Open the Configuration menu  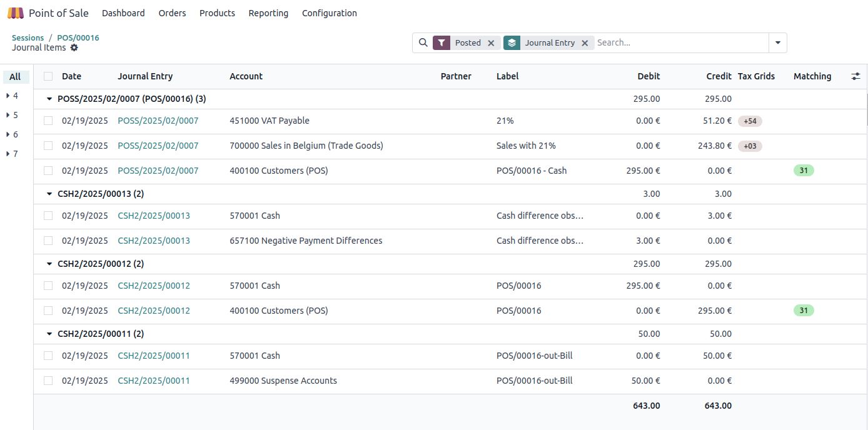coord(330,13)
